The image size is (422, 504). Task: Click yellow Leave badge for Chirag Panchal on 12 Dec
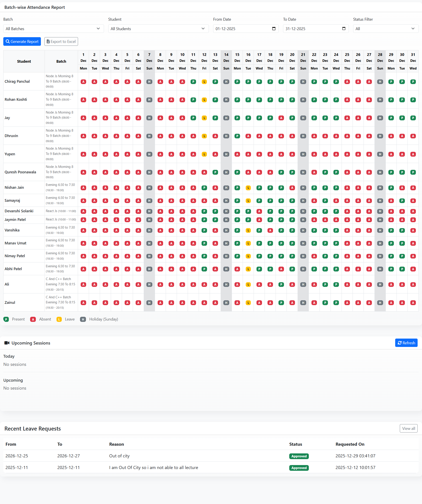[x=204, y=82]
